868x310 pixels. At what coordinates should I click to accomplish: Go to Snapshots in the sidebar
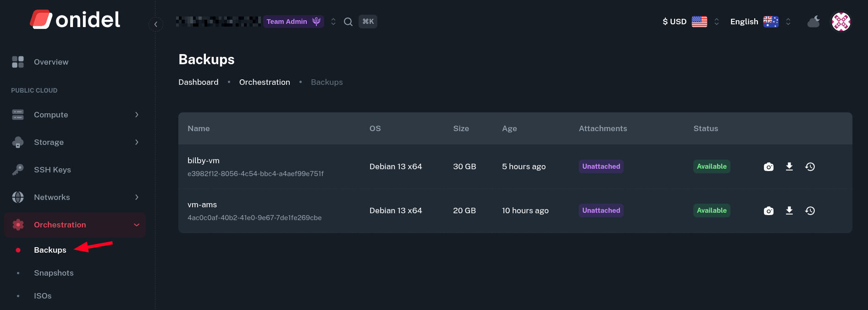[x=54, y=273]
